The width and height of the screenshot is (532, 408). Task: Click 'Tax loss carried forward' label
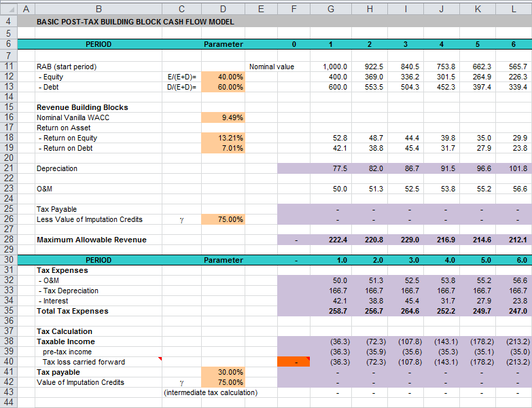click(x=84, y=362)
